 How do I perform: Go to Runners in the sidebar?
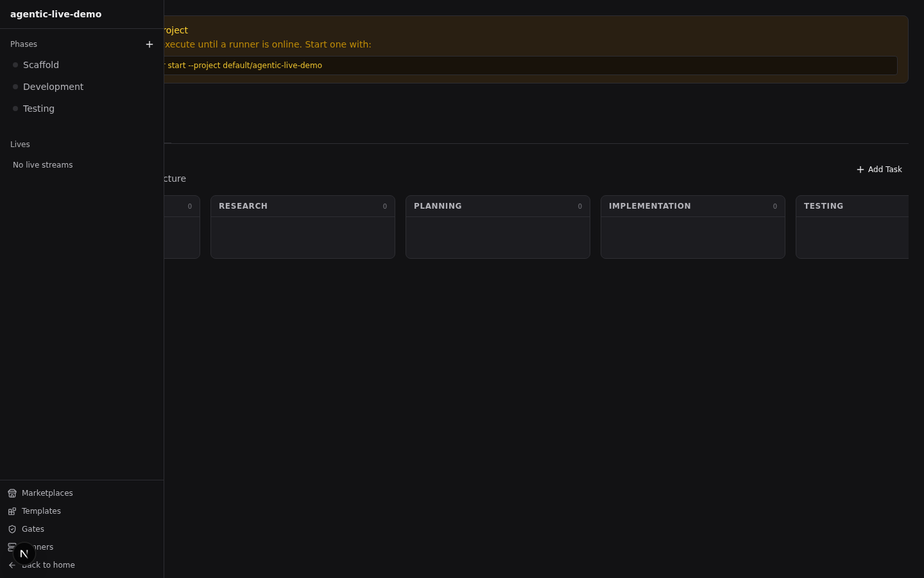pos(45,547)
